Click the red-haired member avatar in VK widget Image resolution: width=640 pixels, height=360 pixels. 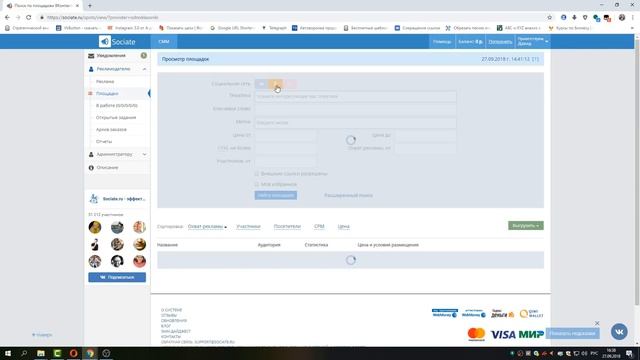pyautogui.click(x=139, y=261)
